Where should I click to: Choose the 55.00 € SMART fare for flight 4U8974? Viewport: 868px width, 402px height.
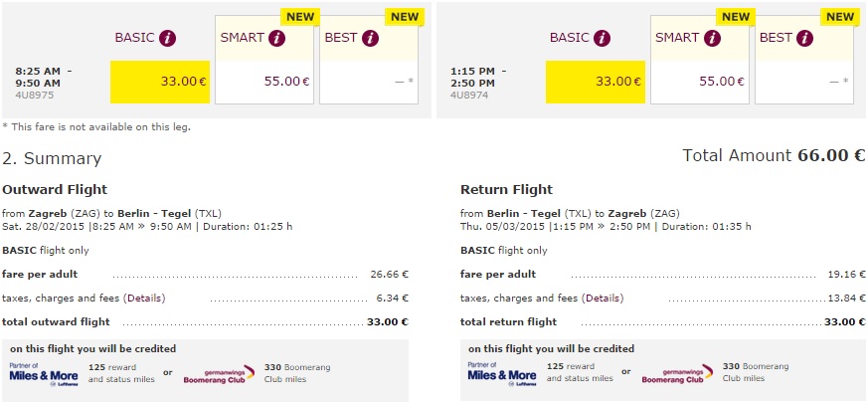point(699,82)
